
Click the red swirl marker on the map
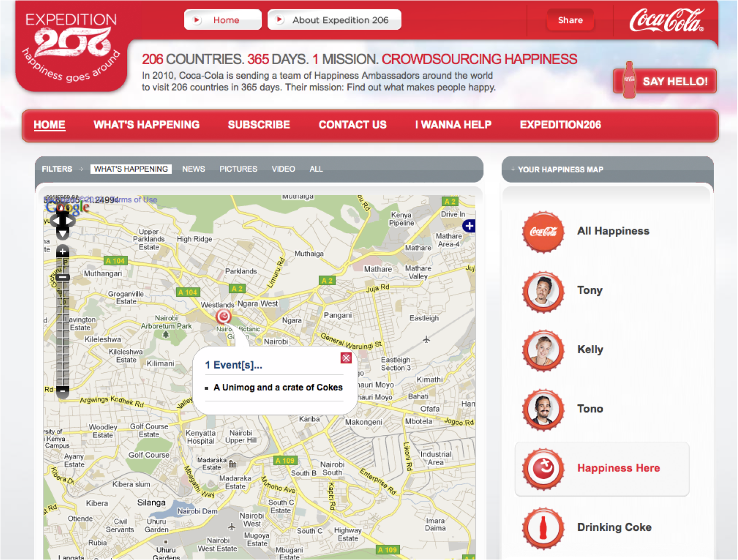pos(223,317)
